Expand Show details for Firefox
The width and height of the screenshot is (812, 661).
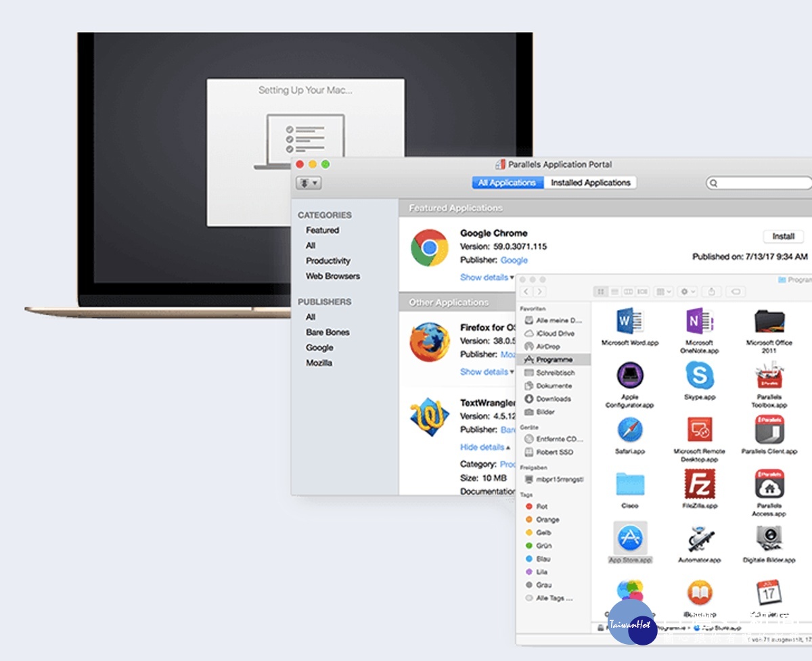pos(487,372)
